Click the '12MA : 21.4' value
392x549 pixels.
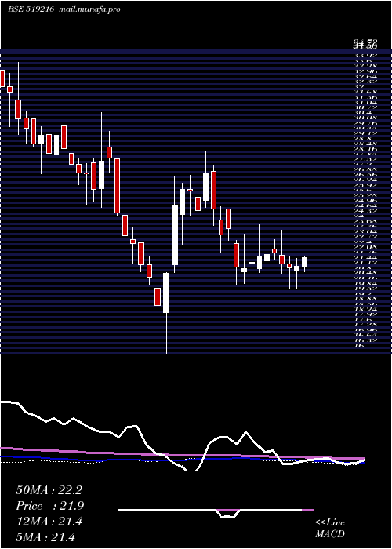(x=49, y=522)
